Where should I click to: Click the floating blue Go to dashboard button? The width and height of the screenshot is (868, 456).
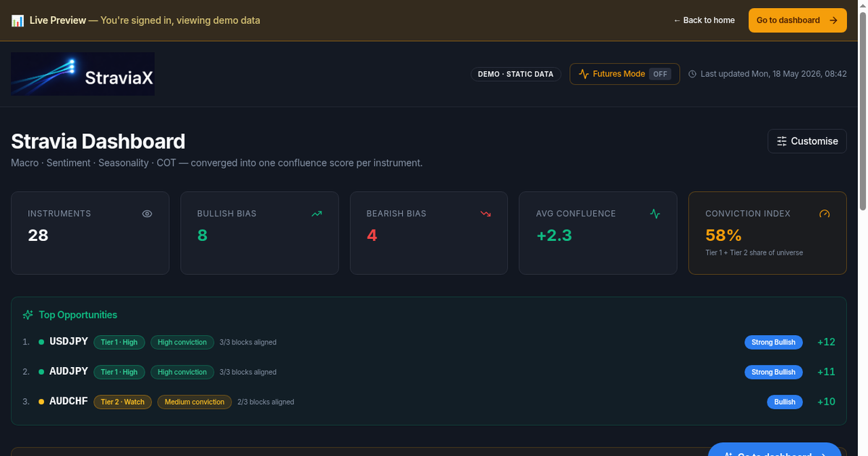(775, 449)
